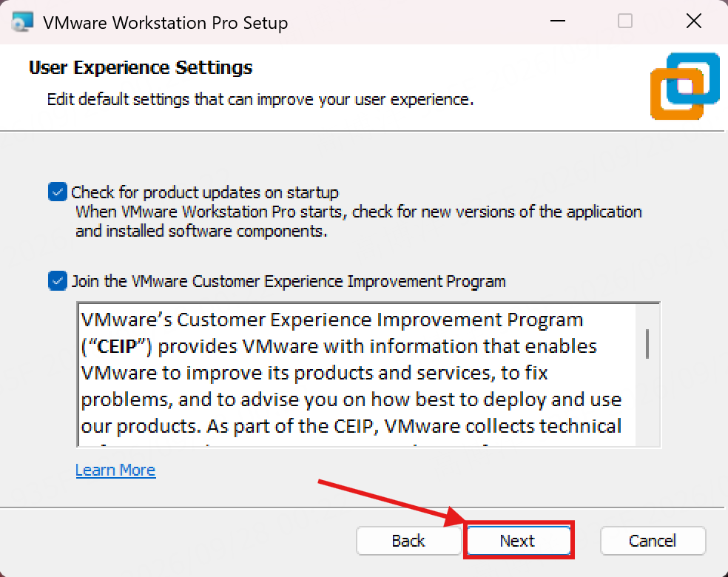Click the VMware Workstation Pro Setup title text
This screenshot has height=577, width=728.
(x=165, y=23)
